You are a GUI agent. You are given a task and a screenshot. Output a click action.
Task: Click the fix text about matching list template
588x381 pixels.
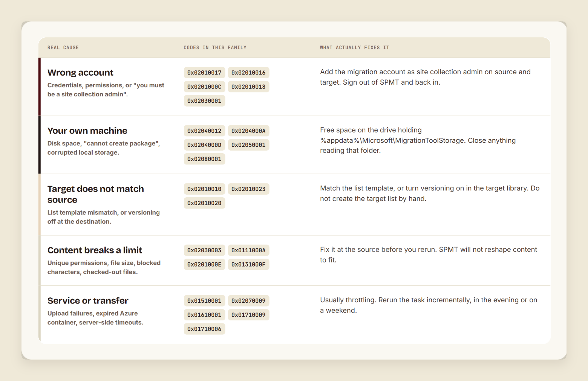coord(430,194)
